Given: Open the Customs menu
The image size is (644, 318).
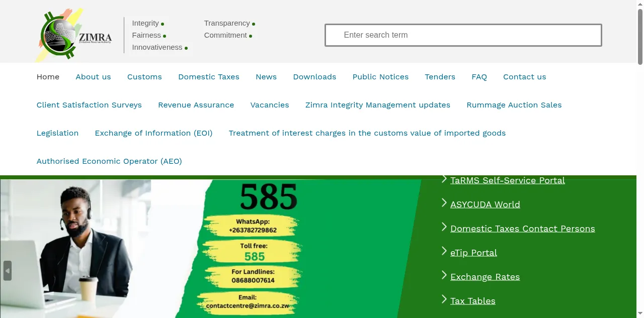Looking at the screenshot, I should (144, 77).
